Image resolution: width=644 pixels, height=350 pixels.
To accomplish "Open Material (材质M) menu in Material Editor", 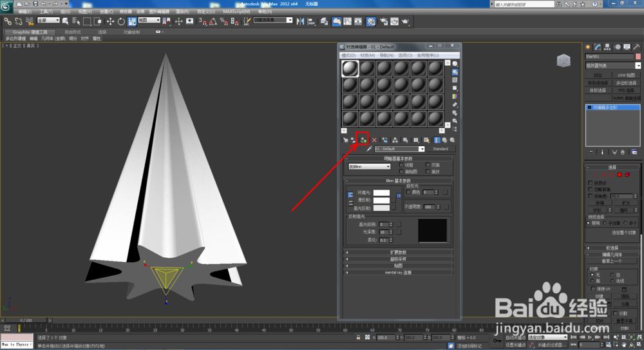I will [368, 55].
